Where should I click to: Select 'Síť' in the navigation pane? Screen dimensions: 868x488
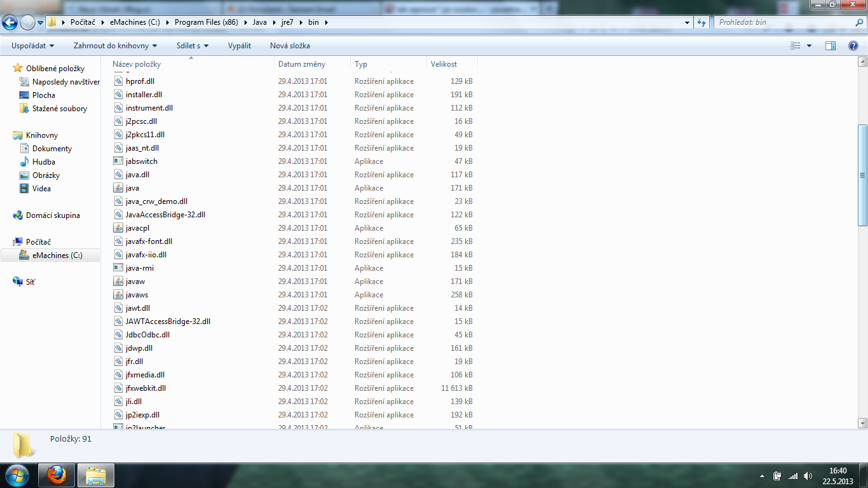point(31,282)
